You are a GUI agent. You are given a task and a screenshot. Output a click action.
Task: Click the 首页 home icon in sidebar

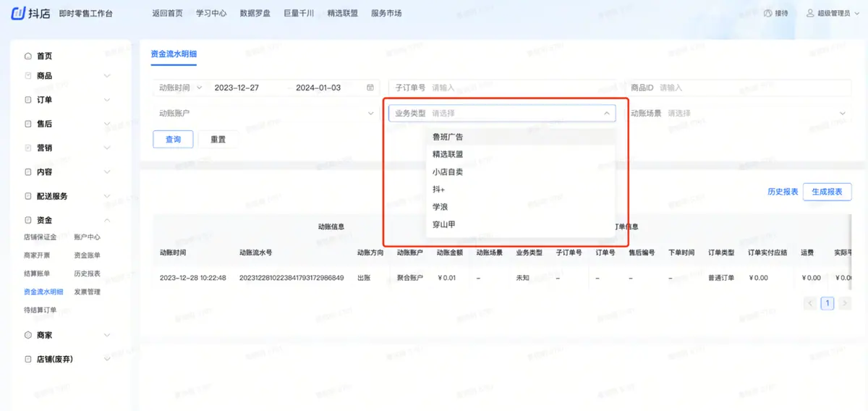[x=28, y=56]
